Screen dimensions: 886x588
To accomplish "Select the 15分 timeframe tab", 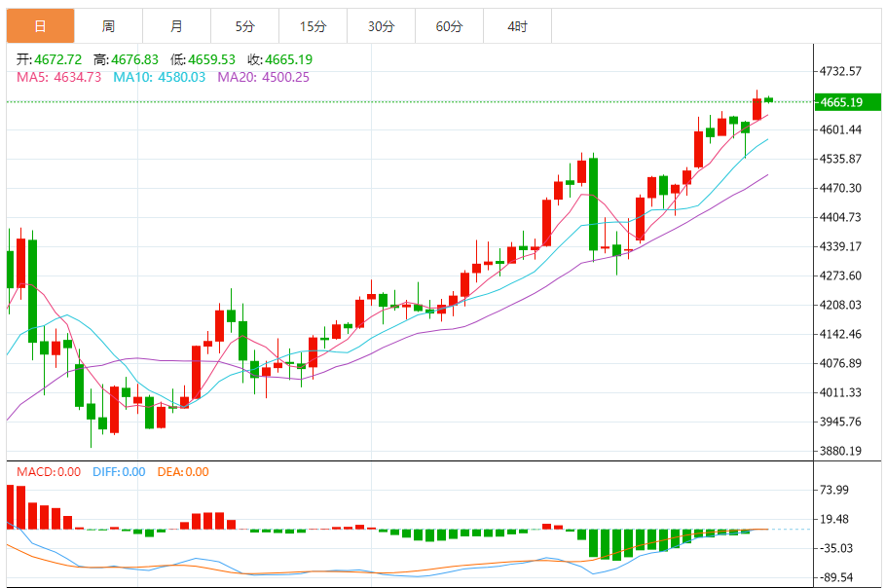I will (x=313, y=26).
